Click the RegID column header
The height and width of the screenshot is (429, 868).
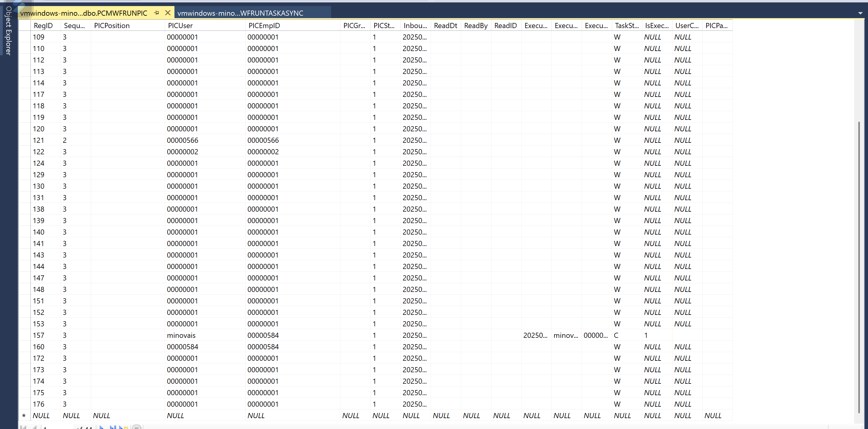click(x=46, y=26)
